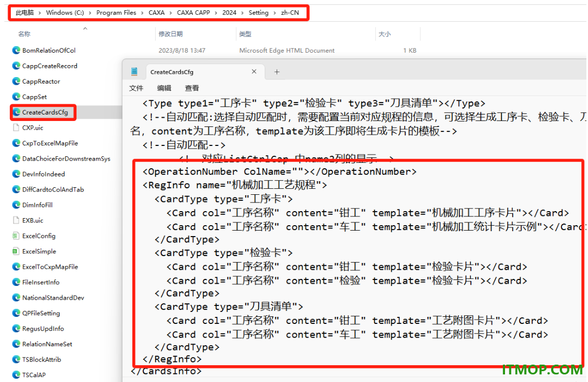Click the DataChoiceForDownstreamSys file icon
The image size is (588, 382).
(x=16, y=158)
